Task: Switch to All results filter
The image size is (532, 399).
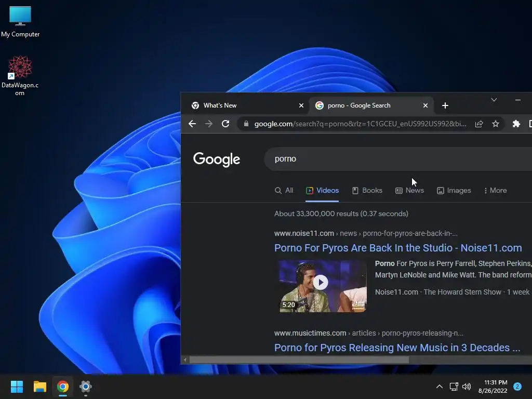Action: pos(284,190)
